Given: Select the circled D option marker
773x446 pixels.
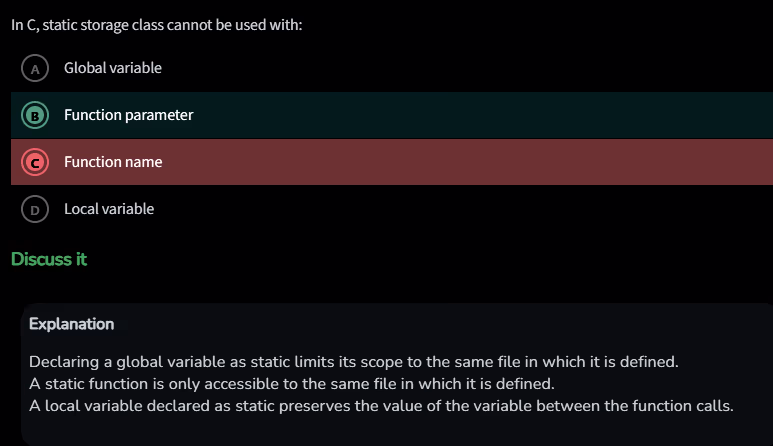Looking at the screenshot, I should (36, 209).
